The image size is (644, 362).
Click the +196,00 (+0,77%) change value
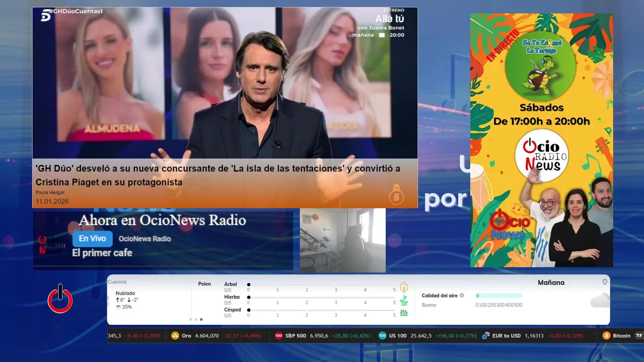click(x=456, y=336)
